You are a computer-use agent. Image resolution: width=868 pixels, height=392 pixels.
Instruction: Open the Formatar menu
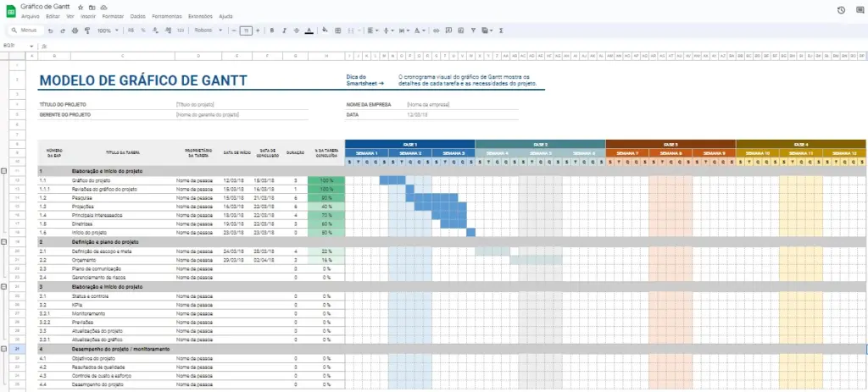click(112, 16)
